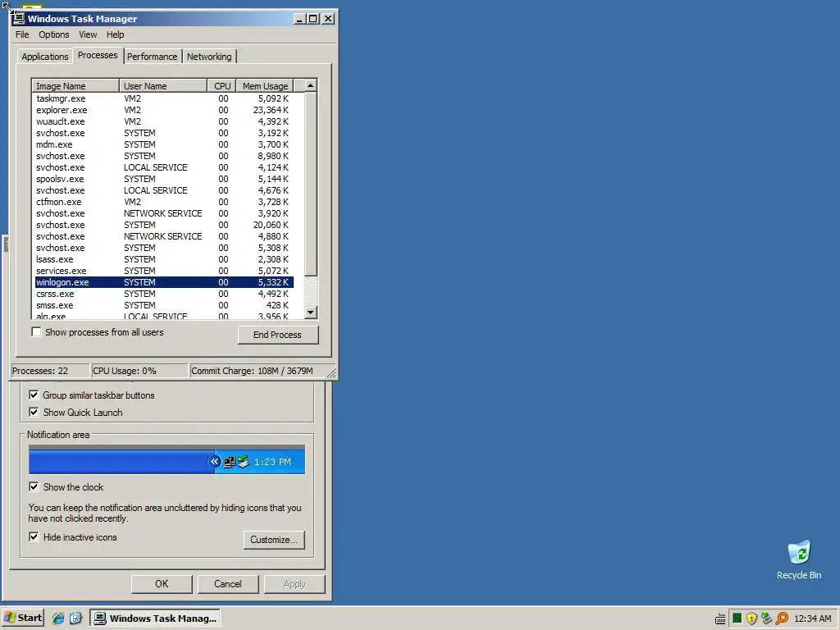This screenshot has width=840, height=630.
Task: Select the ctfmon.exe process row
Action: coord(164,202)
